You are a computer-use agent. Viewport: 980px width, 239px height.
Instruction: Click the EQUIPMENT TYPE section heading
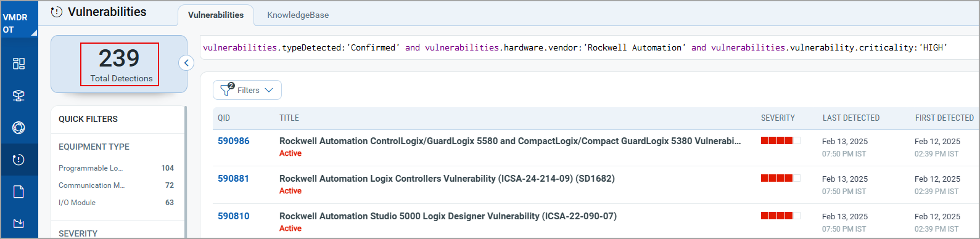pyautogui.click(x=94, y=147)
